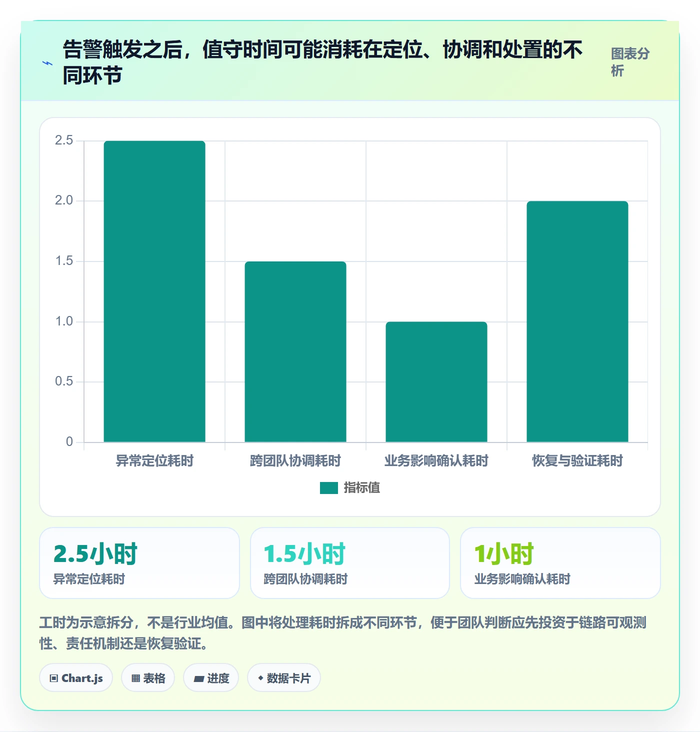Click the y-axis value 1.0
The height and width of the screenshot is (732, 700).
[64, 321]
